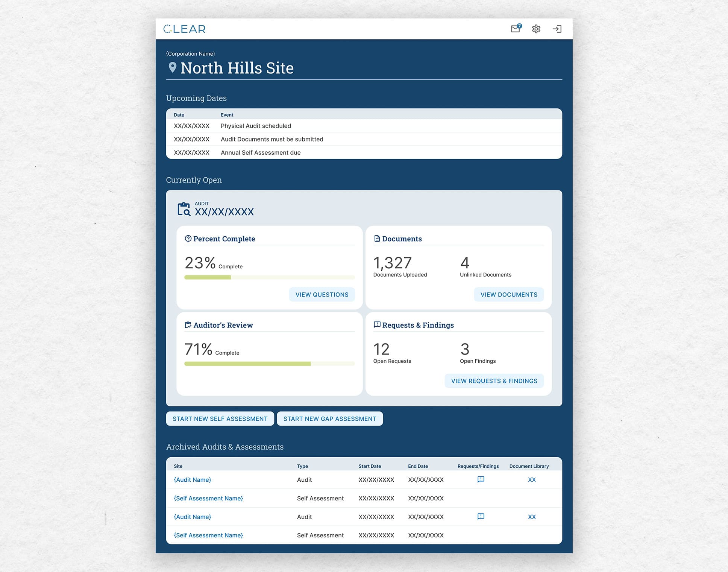Viewport: 728px width, 572px height.
Task: Click first row's XX document library link
Action: 532,480
